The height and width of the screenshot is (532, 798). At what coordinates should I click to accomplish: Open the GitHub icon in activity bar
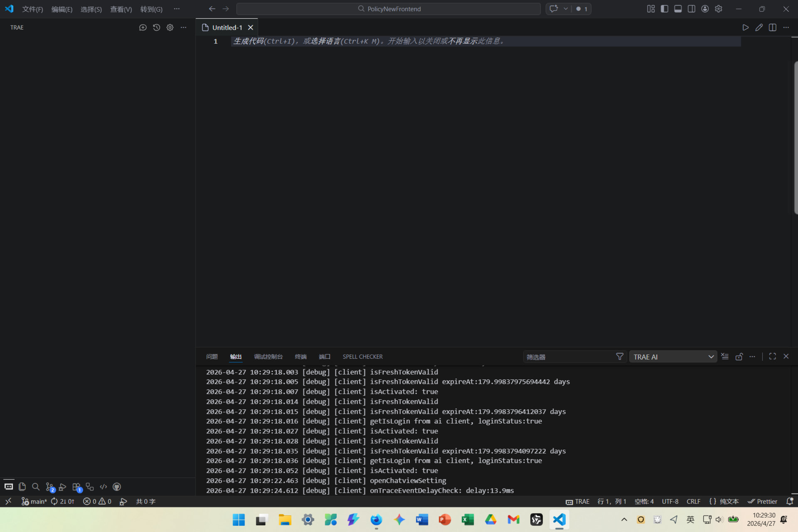tap(117, 487)
